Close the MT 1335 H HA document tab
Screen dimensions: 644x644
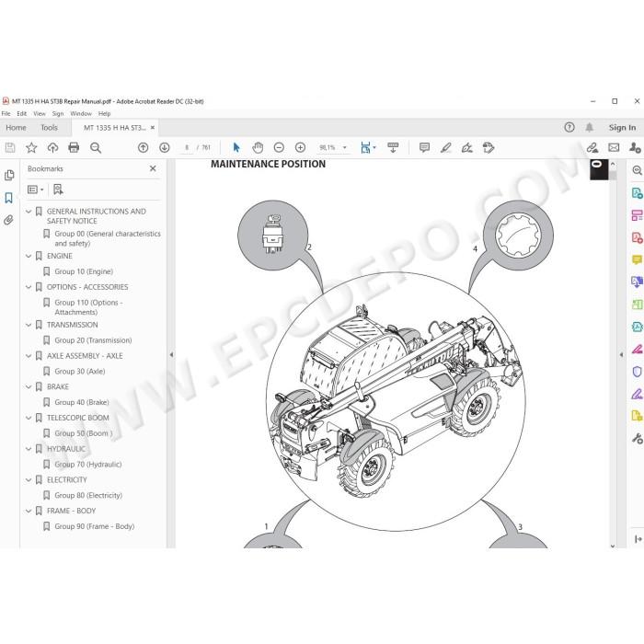[x=153, y=128]
